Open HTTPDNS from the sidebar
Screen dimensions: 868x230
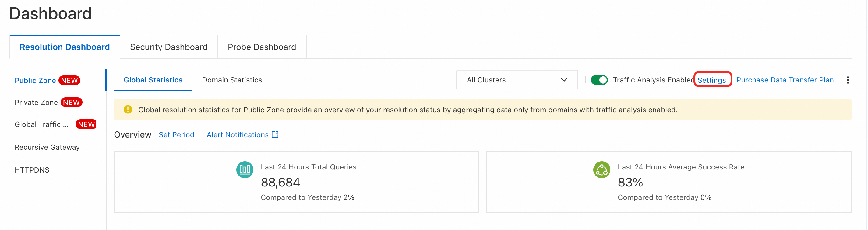[32, 170]
